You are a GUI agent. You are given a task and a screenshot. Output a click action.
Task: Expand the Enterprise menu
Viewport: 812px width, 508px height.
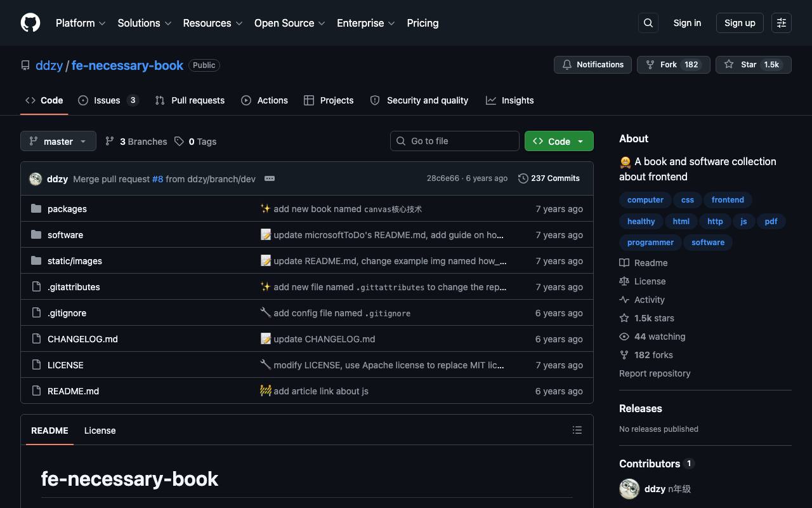click(366, 23)
